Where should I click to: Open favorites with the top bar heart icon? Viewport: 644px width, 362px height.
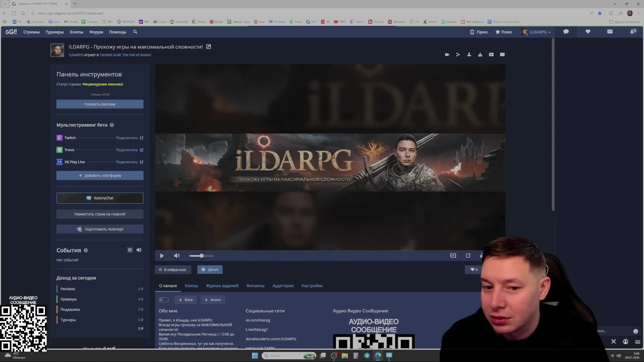tap(588, 32)
